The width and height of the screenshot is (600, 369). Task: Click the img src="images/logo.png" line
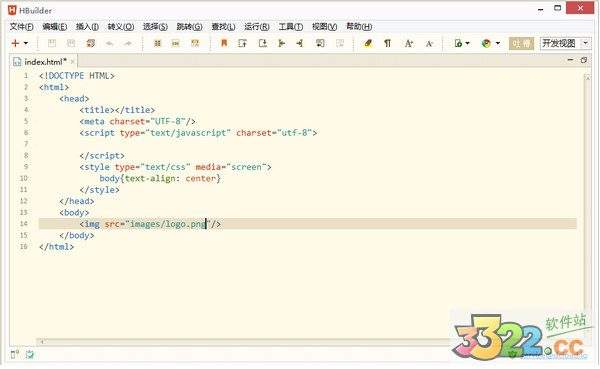[x=150, y=224]
